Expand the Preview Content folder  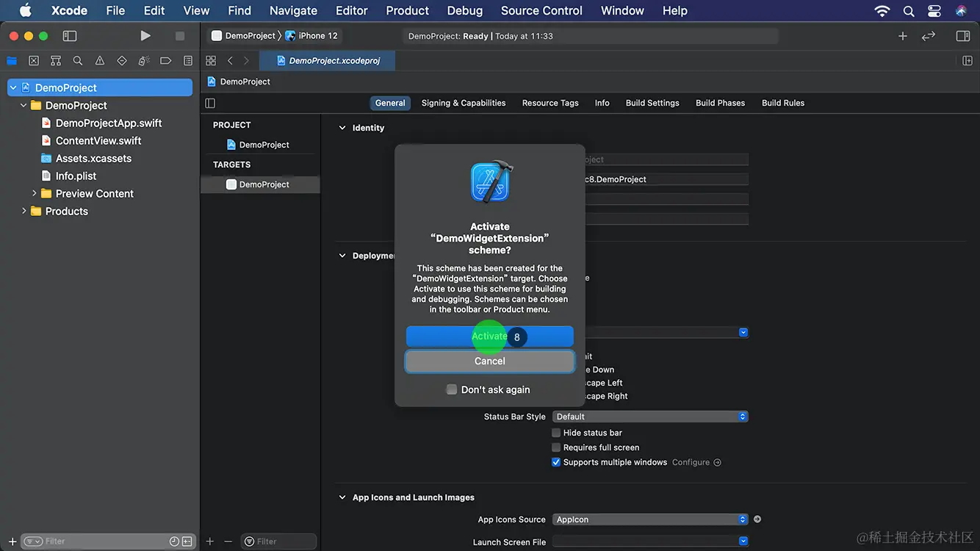[x=34, y=193]
